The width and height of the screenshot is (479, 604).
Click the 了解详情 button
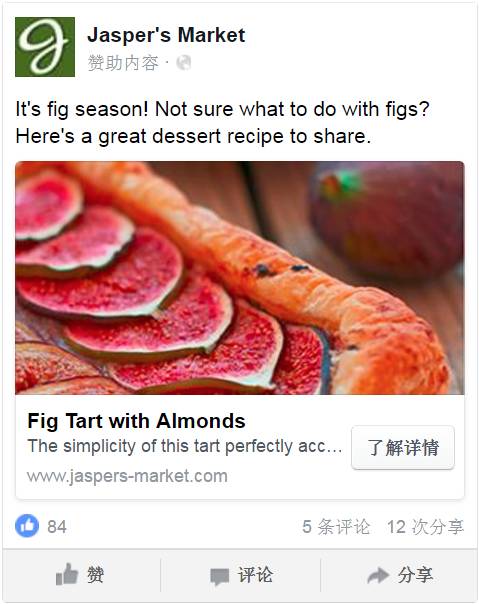403,448
